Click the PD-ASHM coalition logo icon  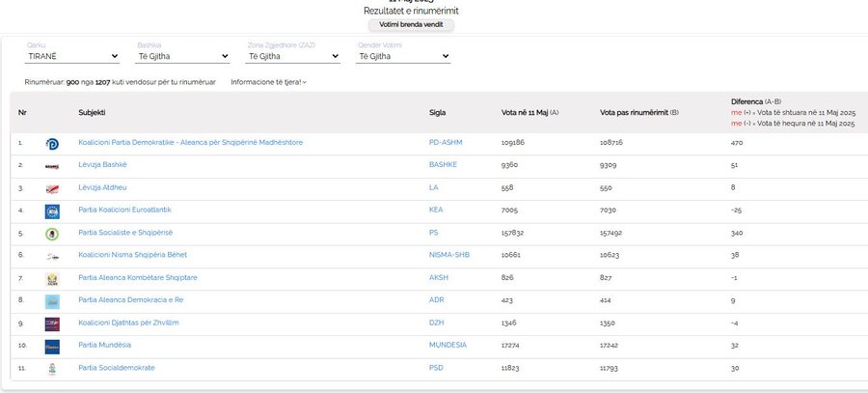52,144
